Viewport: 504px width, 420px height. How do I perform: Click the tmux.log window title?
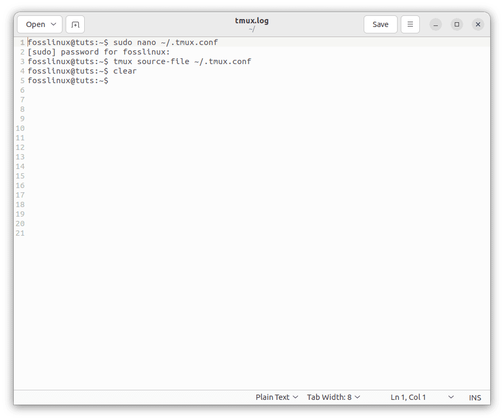[251, 21]
